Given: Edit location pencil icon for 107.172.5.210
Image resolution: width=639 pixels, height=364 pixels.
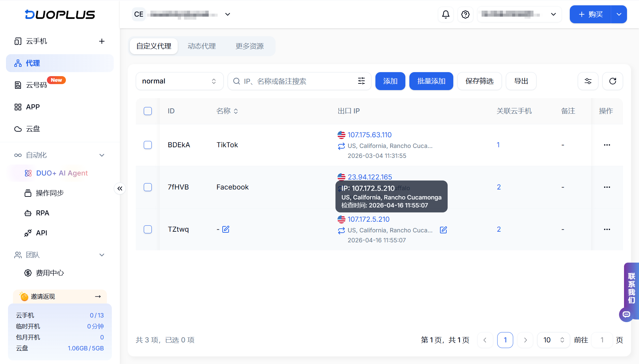Looking at the screenshot, I should coord(443,230).
